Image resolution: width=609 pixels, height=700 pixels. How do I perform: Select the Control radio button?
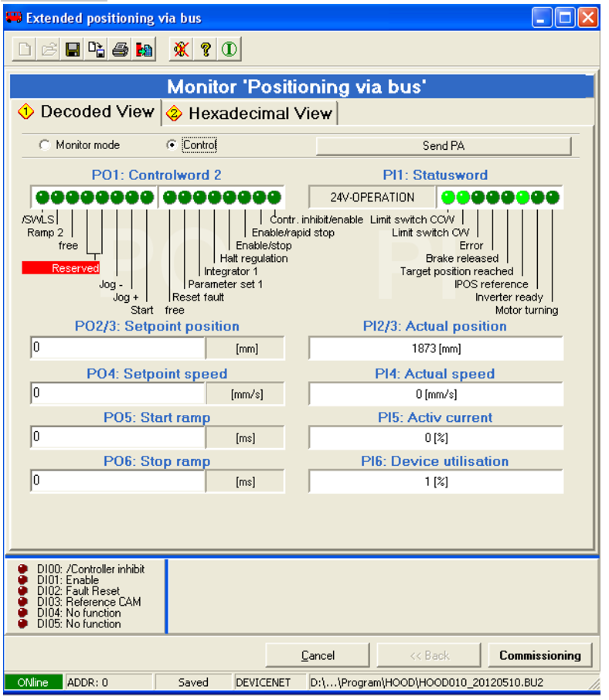[x=172, y=145]
